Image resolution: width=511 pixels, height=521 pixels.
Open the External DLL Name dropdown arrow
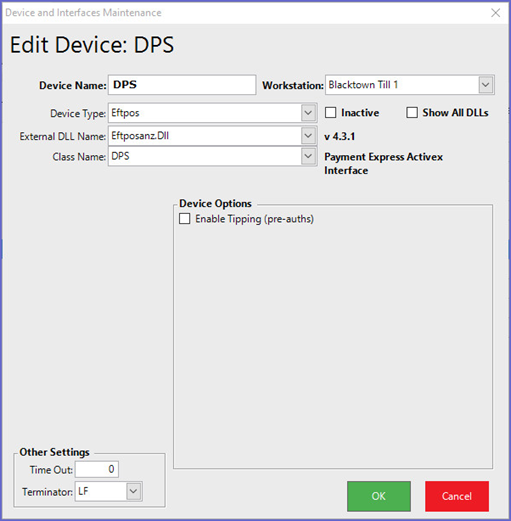[x=308, y=136]
